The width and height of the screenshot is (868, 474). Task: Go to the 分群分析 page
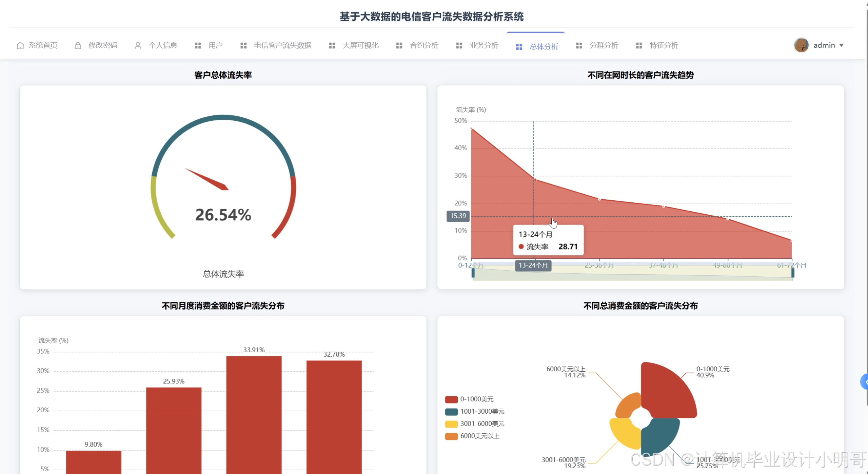point(604,45)
